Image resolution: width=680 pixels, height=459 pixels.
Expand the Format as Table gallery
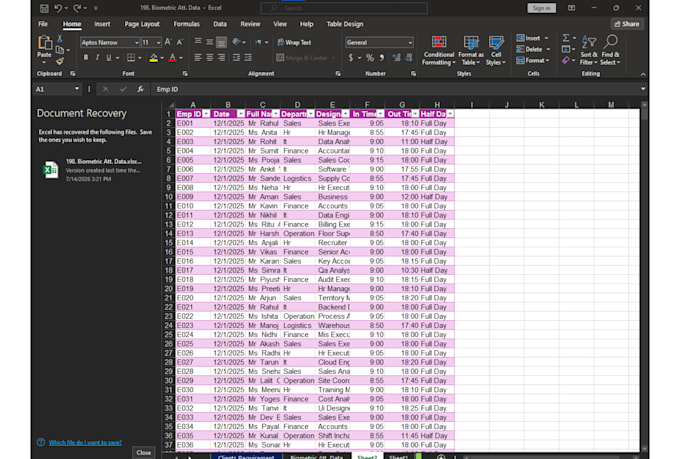pyautogui.click(x=471, y=51)
